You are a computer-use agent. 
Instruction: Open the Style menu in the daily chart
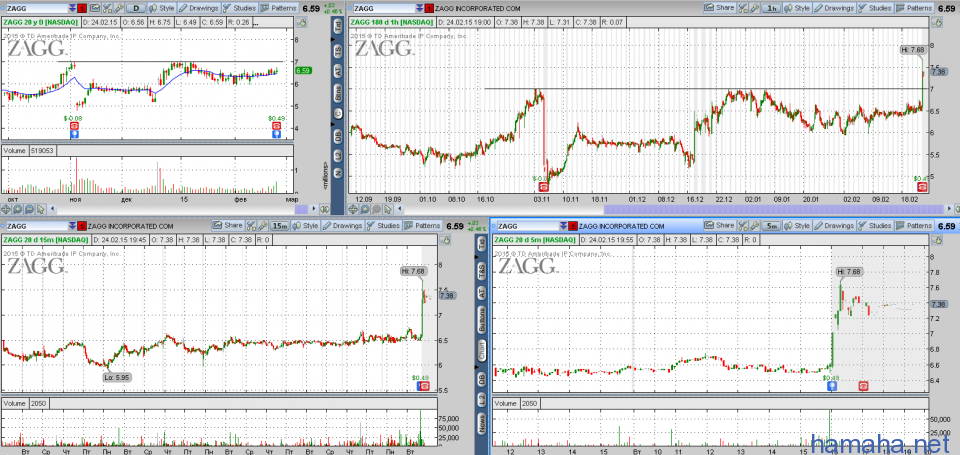pyautogui.click(x=162, y=8)
